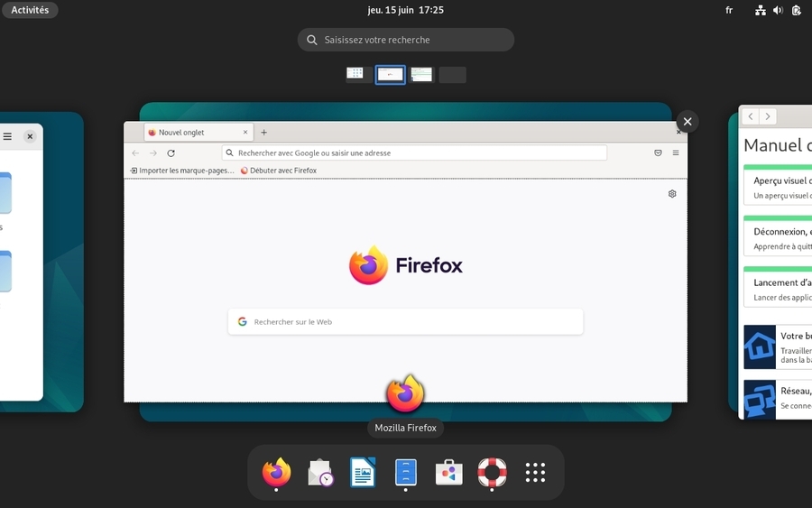Click the Mozilla Firefox overview window icon
This screenshot has height=508, width=812.
point(405,393)
